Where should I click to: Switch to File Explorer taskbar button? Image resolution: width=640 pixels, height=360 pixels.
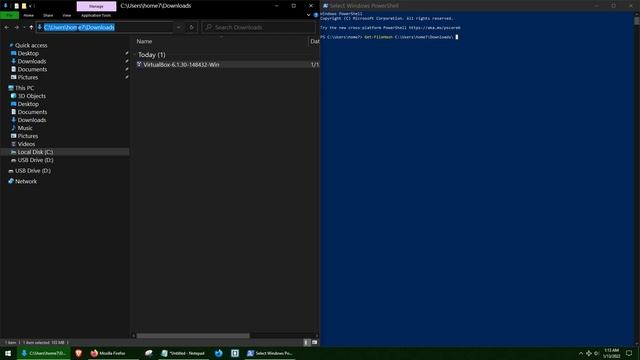44,353
